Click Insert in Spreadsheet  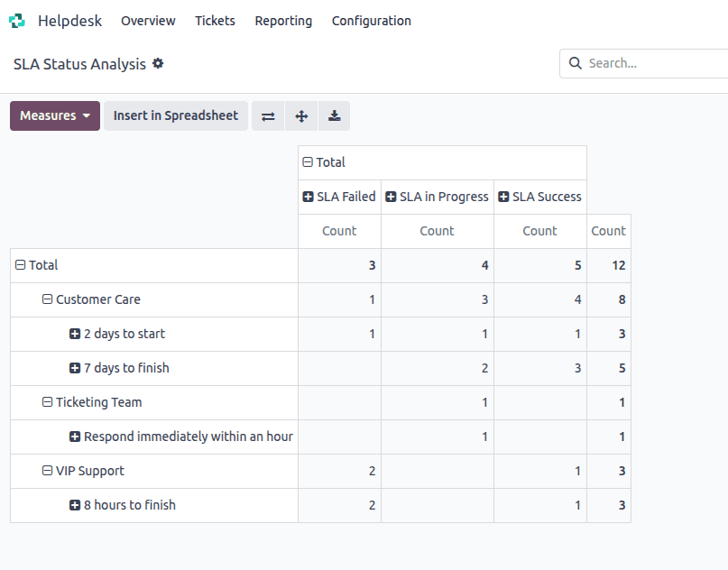[175, 115]
